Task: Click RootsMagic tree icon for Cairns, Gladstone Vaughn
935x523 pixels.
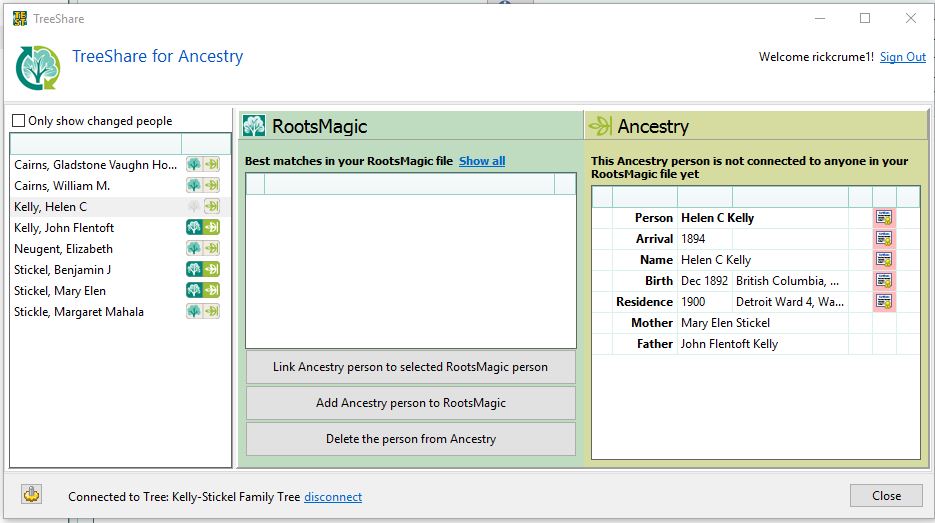Action: (x=194, y=165)
